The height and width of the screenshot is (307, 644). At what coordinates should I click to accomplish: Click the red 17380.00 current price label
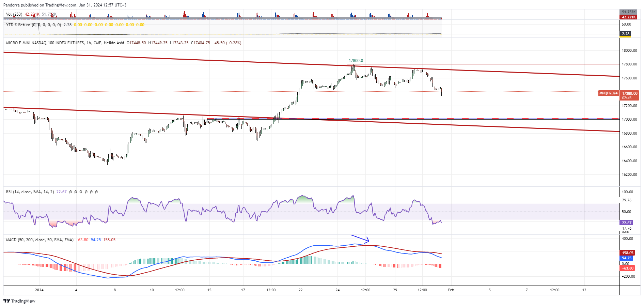coord(629,95)
